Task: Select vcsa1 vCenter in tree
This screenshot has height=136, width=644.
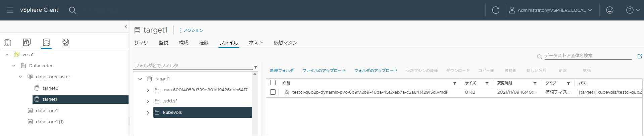Action: click(28, 54)
